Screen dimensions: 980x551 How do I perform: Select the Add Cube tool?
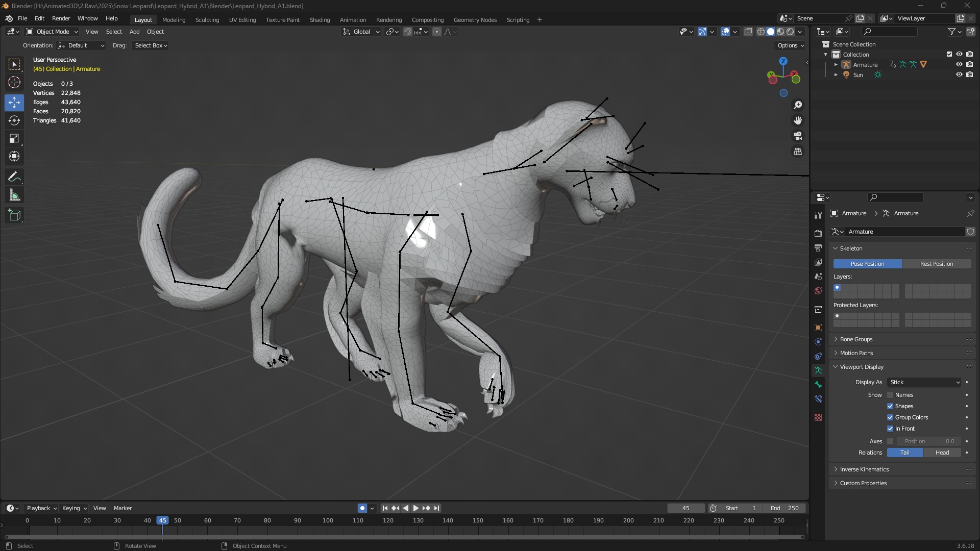pyautogui.click(x=14, y=215)
